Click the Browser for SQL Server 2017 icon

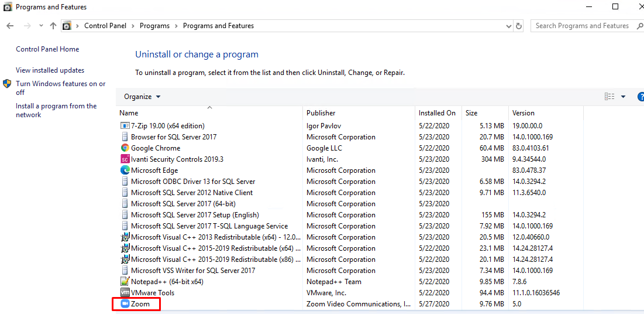(x=125, y=136)
